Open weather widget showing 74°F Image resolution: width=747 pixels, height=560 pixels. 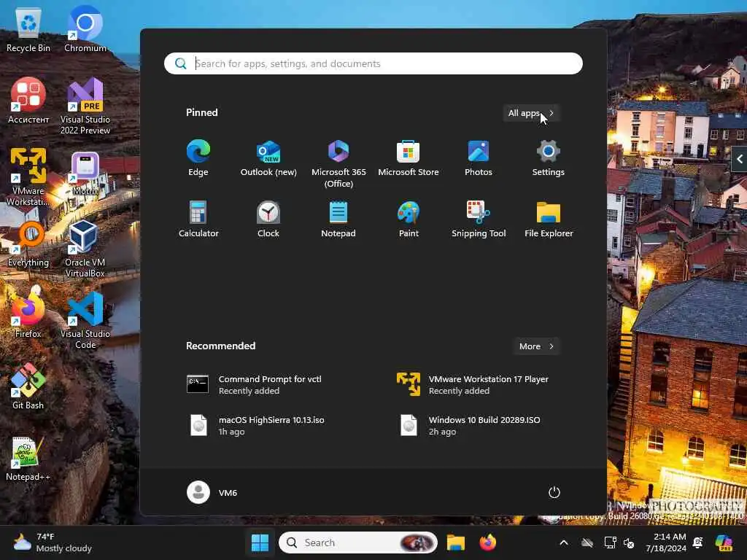(53, 542)
